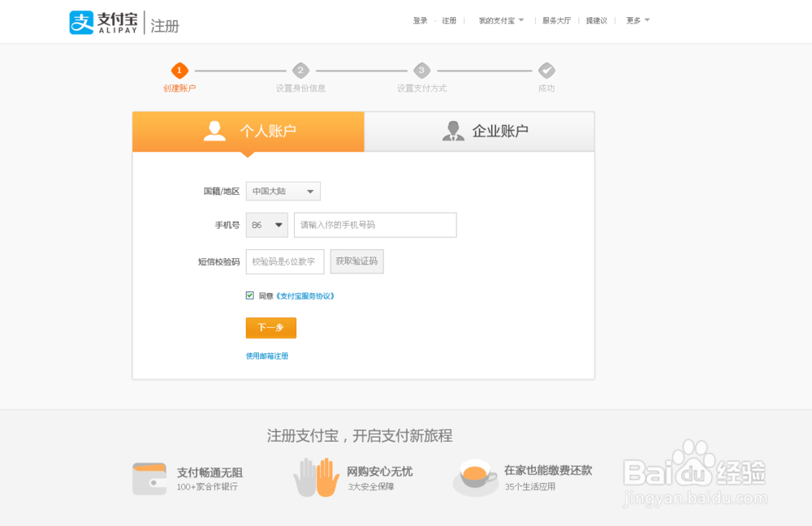Image resolution: width=812 pixels, height=526 pixels.
Task: Open 服务大厅 in the top navigation
Action: pos(556,21)
